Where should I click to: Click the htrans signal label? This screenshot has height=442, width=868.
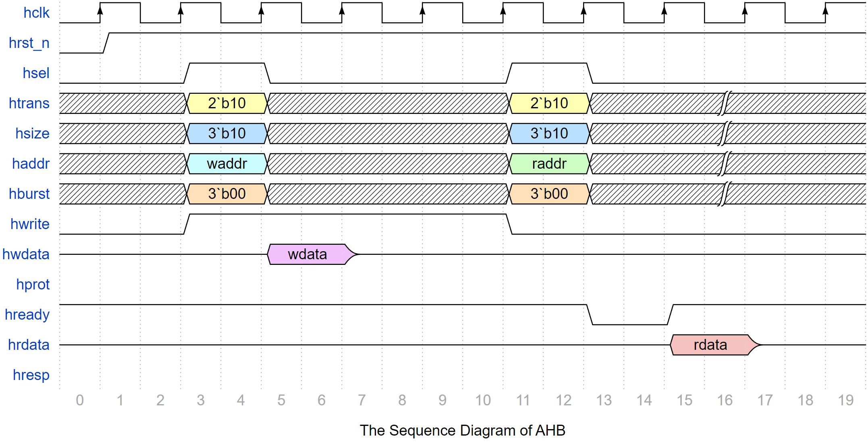coord(29,103)
